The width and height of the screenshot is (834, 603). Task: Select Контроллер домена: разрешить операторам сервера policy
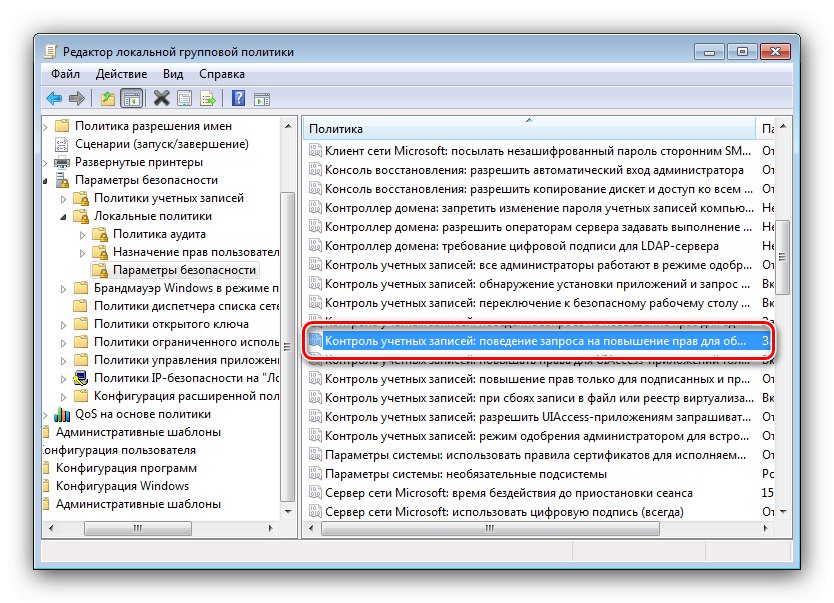coord(538,227)
